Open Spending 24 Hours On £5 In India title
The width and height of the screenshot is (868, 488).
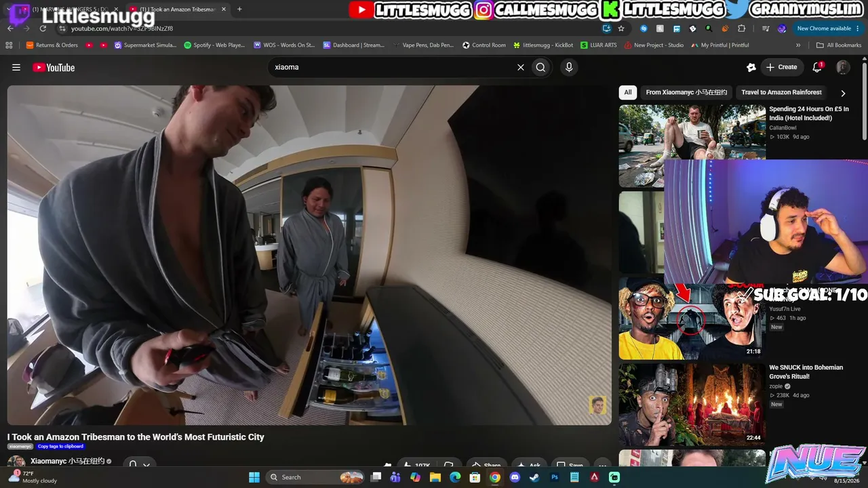pyautogui.click(x=809, y=113)
